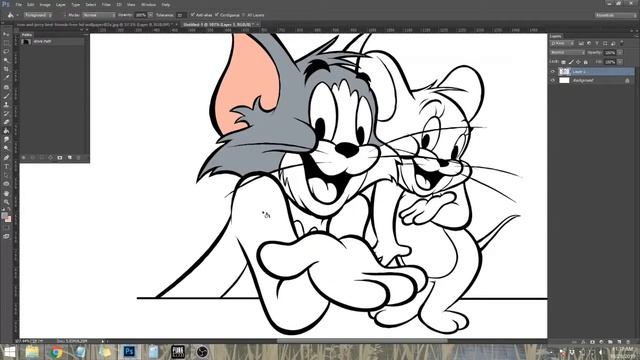The width and height of the screenshot is (640, 360).
Task: Switch to the Untitled-1 document tab
Action: [220, 24]
